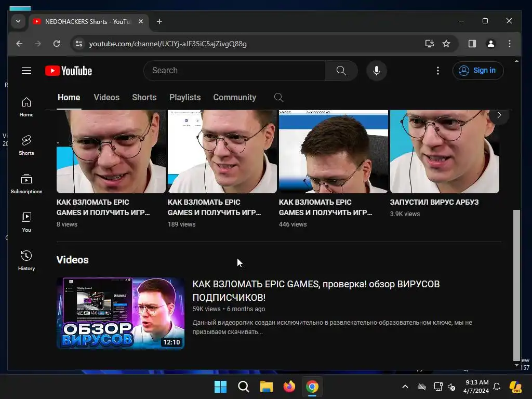Open Chrome profile icon
The image size is (532, 399).
click(x=490, y=44)
